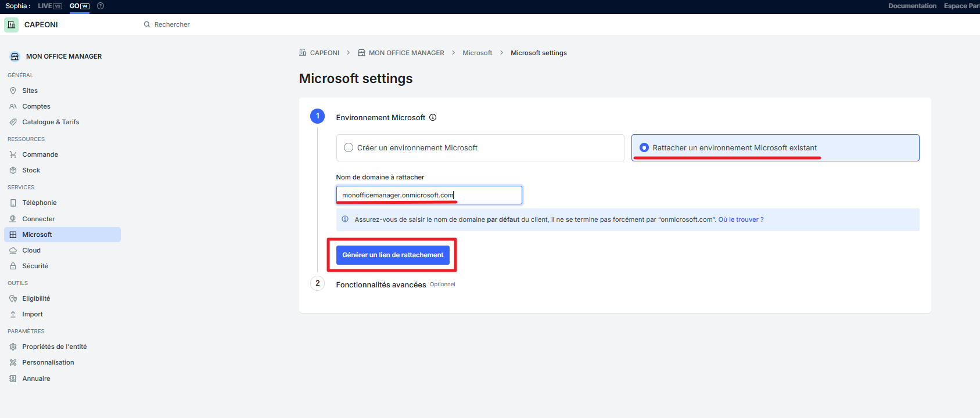This screenshot has height=418, width=980.
Task: Open the Espace Par link in top bar
Action: click(x=961, y=6)
